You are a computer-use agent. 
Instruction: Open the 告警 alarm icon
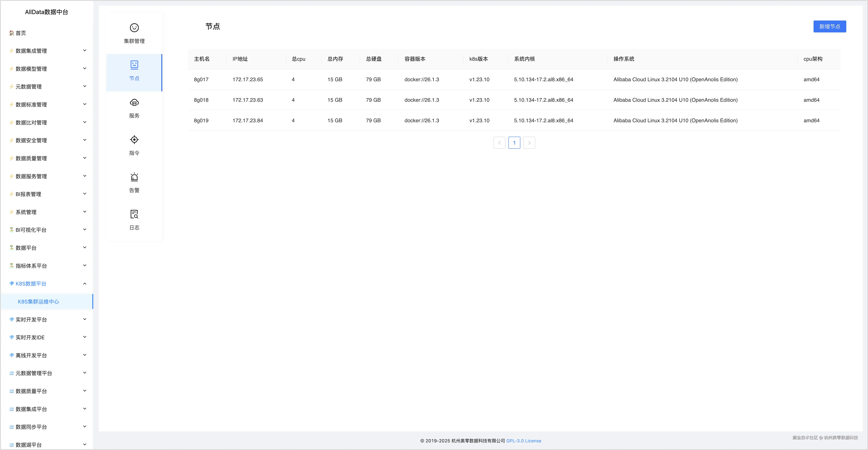134,177
